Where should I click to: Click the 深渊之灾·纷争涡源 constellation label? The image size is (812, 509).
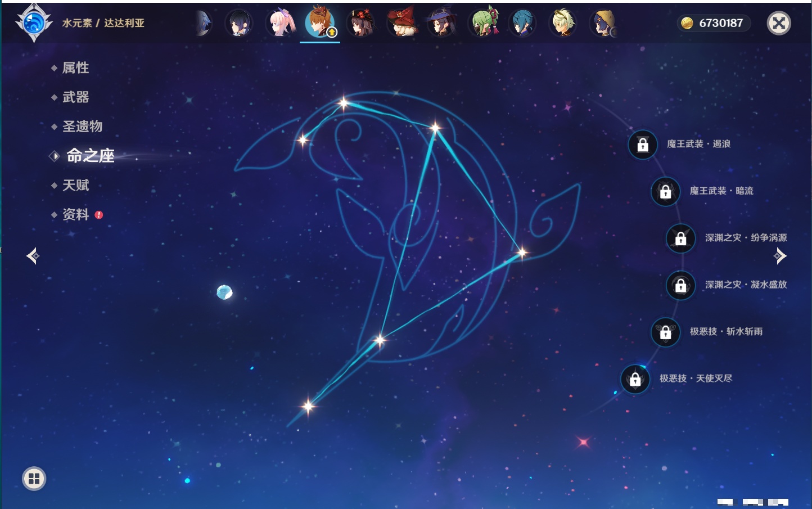pyautogui.click(x=746, y=237)
